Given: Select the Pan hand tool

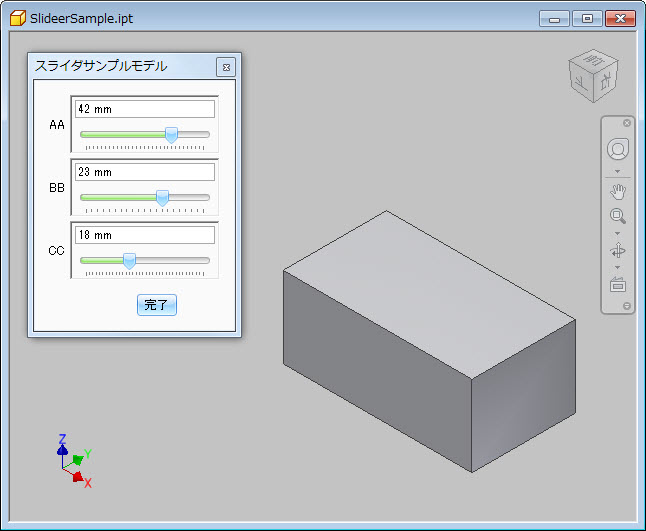Looking at the screenshot, I should [x=618, y=191].
